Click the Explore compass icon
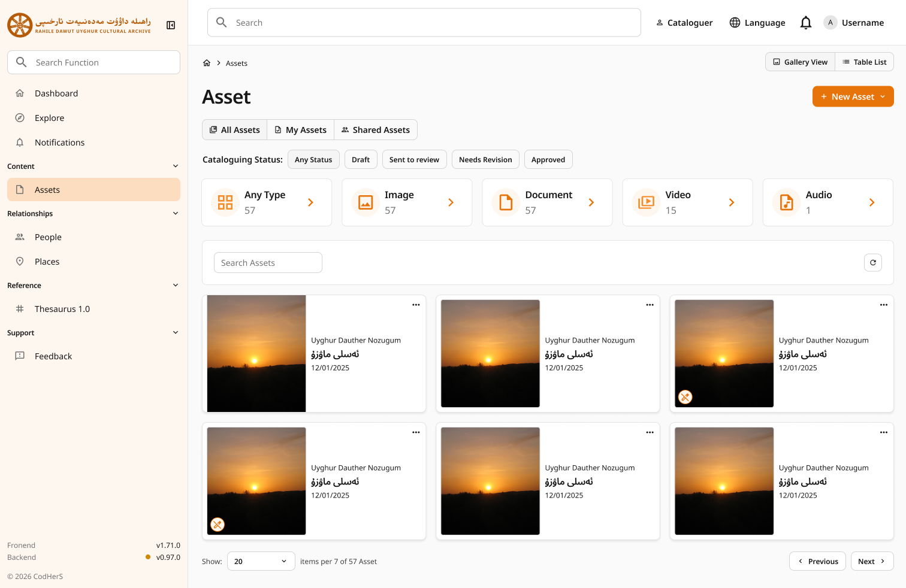This screenshot has width=906, height=588. (20, 118)
